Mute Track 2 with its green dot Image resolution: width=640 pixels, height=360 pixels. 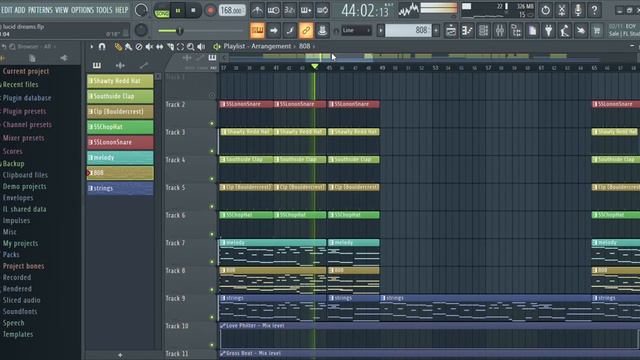[212, 123]
